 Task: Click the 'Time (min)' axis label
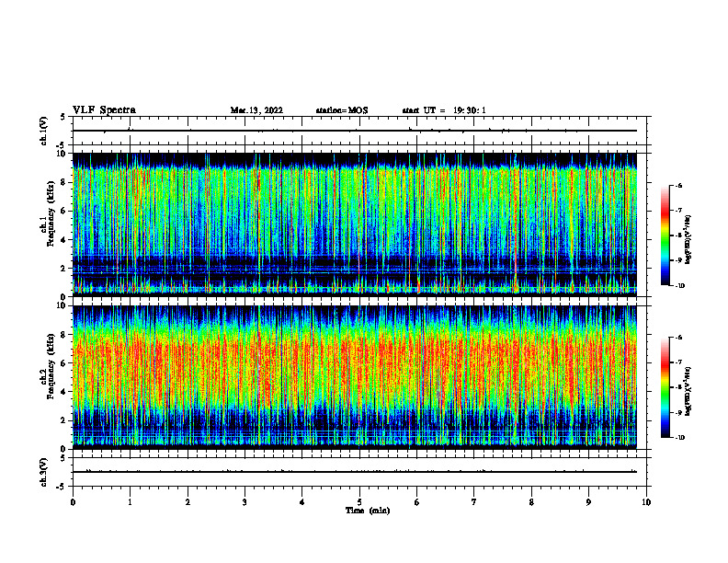[368, 511]
